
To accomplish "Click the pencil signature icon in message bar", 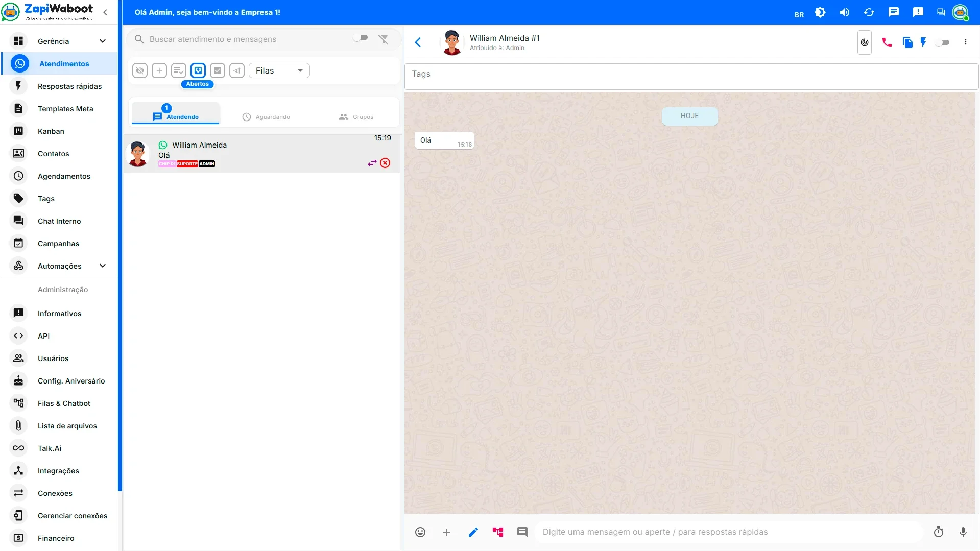I will pyautogui.click(x=473, y=532).
